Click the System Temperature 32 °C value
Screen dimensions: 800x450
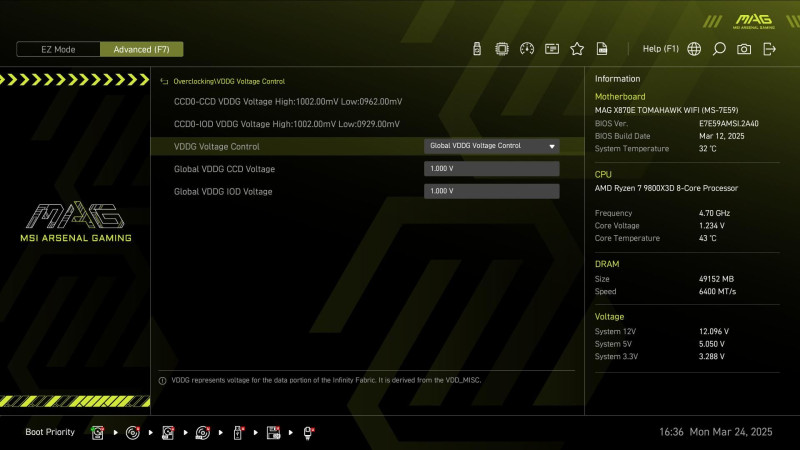pos(708,149)
